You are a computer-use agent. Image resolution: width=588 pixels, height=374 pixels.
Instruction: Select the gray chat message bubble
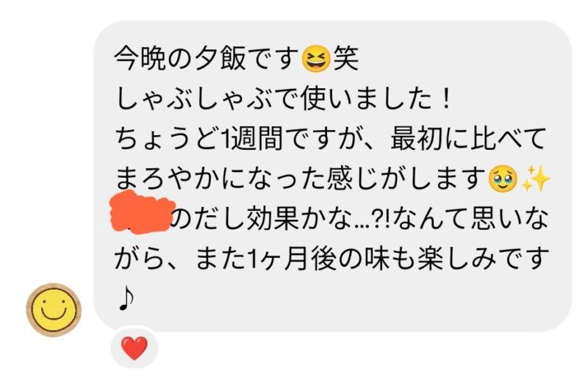tap(332, 176)
